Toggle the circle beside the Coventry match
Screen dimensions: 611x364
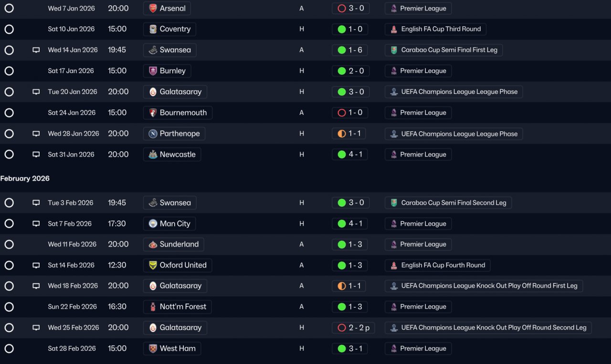(9, 29)
